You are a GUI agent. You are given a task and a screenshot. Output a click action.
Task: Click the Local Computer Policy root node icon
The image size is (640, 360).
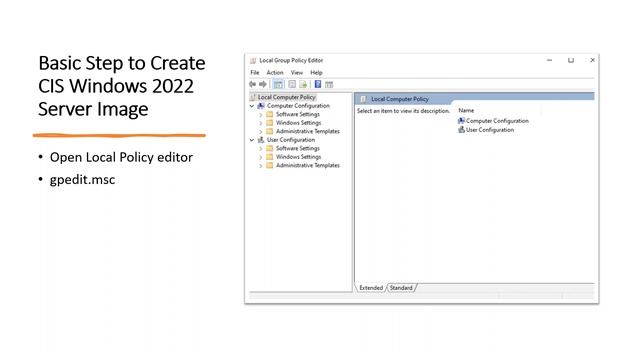(253, 97)
